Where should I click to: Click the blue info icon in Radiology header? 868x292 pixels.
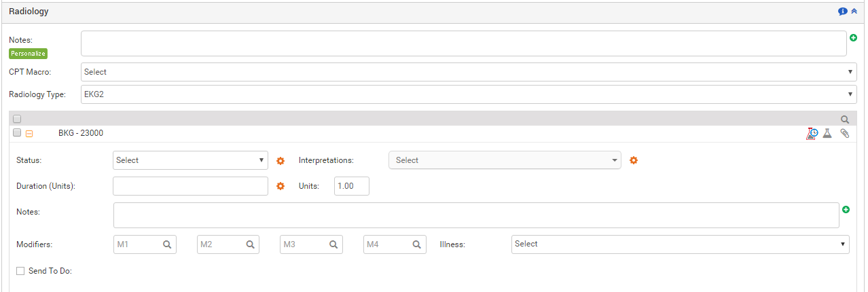click(x=843, y=12)
